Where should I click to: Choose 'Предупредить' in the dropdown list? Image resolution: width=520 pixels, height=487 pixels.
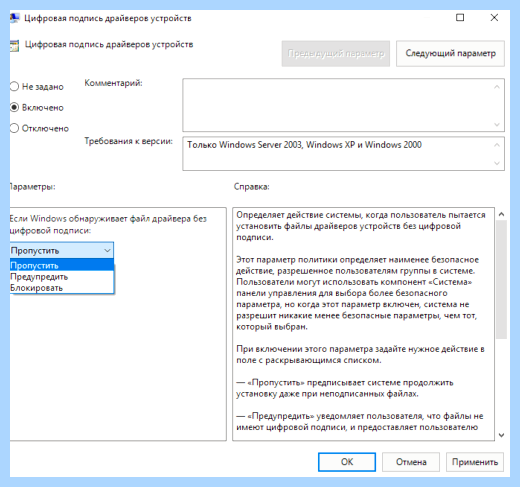[x=62, y=277]
